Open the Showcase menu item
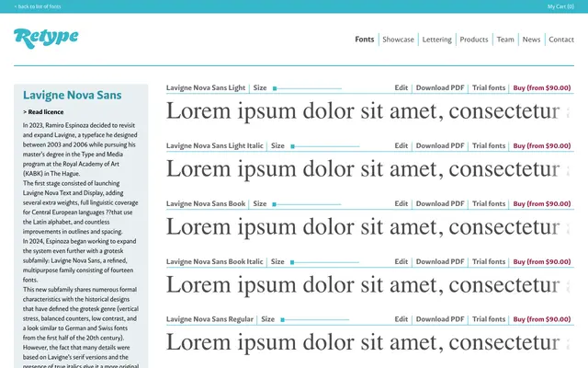Screen dimensions: 588x368 [398, 40]
